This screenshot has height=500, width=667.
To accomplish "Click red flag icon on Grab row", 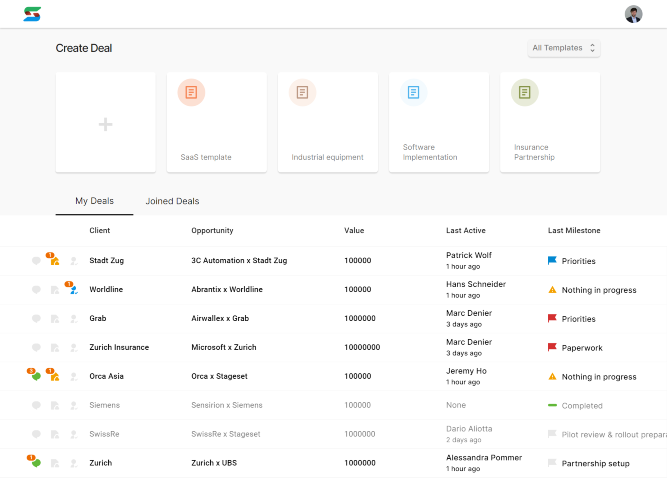I will pos(552,318).
